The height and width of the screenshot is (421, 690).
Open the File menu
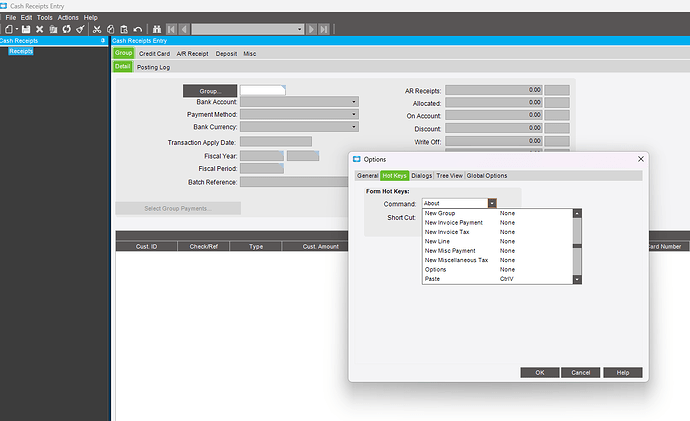click(x=11, y=18)
